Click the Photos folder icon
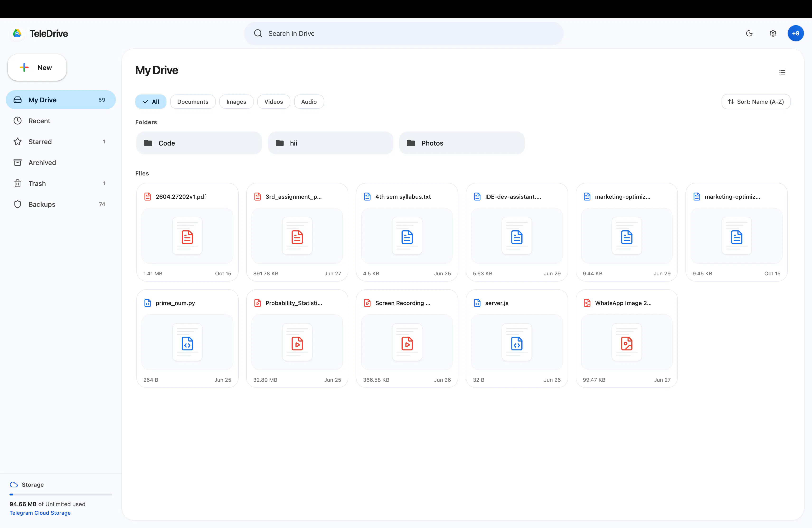 [x=411, y=143]
